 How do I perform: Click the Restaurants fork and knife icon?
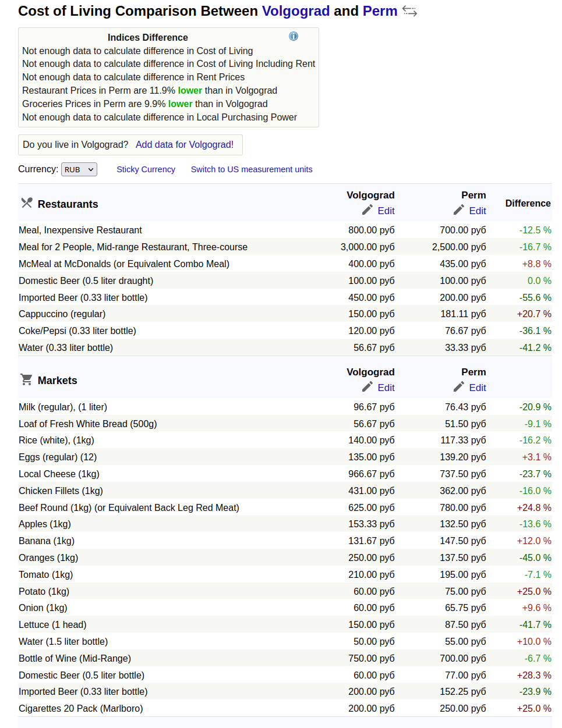[x=27, y=203]
